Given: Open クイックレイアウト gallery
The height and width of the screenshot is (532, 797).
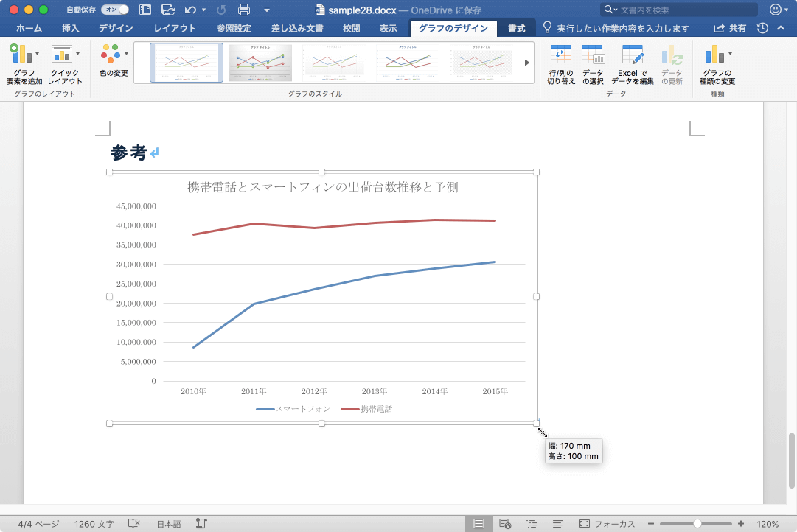Looking at the screenshot, I should coord(65,64).
